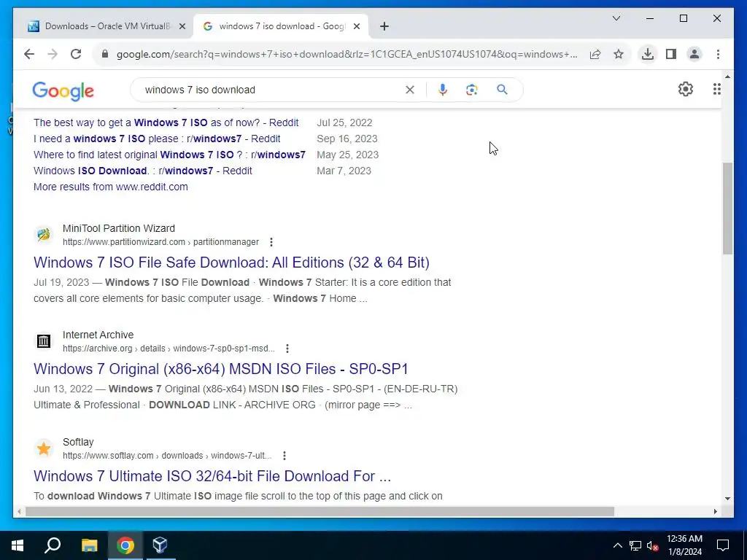Click the vertical scrollbar up arrow

click(x=727, y=77)
